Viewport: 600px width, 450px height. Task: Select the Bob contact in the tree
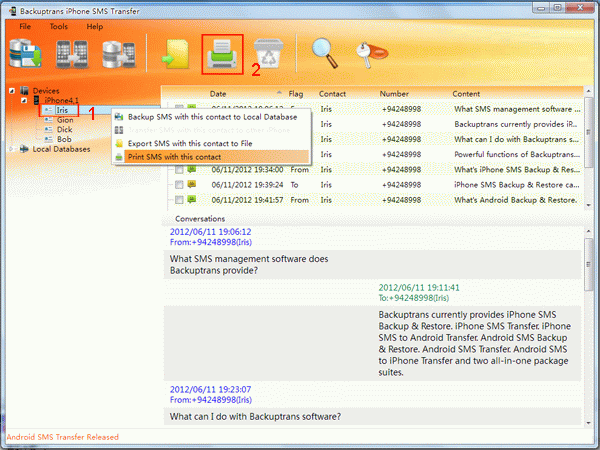tap(64, 139)
